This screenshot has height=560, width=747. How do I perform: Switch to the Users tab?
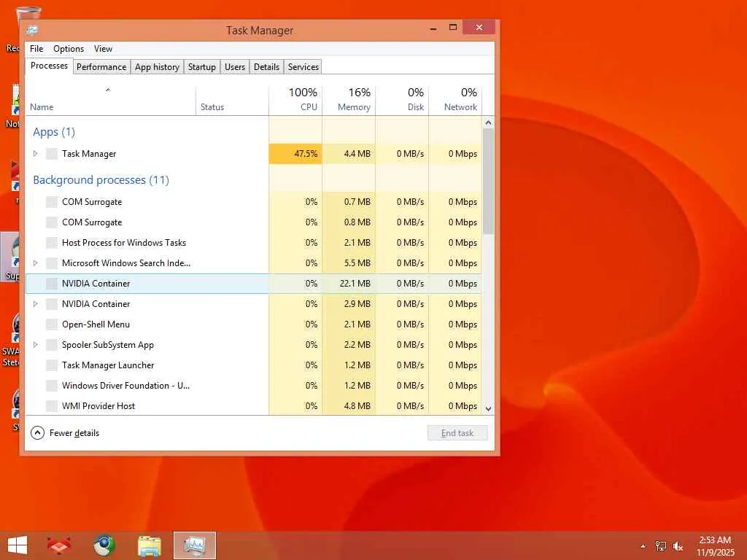point(235,67)
